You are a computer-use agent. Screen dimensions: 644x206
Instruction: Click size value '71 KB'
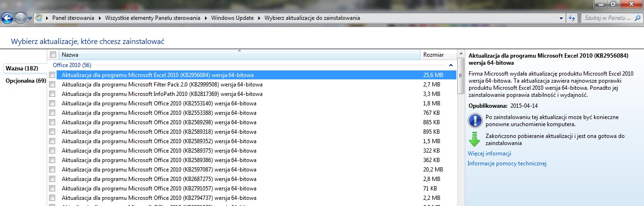(430, 189)
